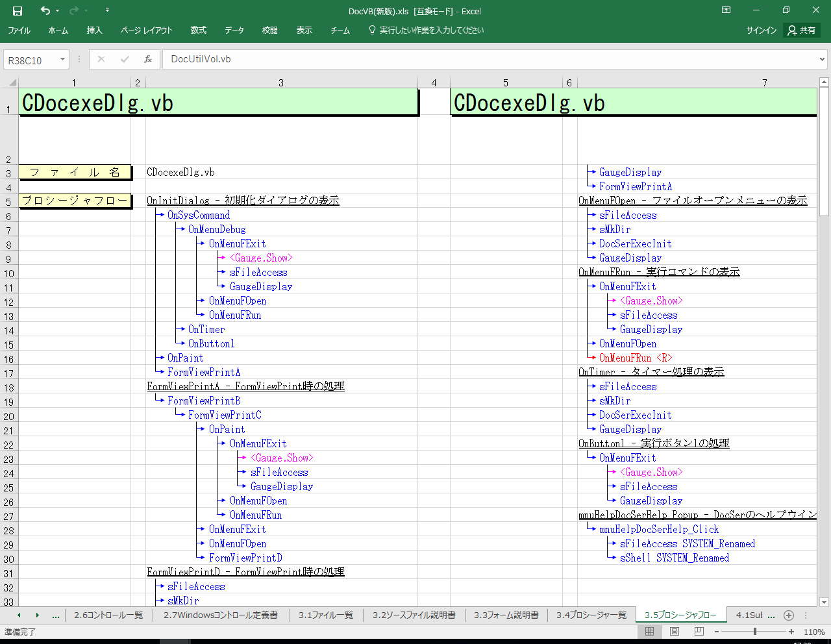Click sShell SYSTEM_Renamed entry

point(675,558)
